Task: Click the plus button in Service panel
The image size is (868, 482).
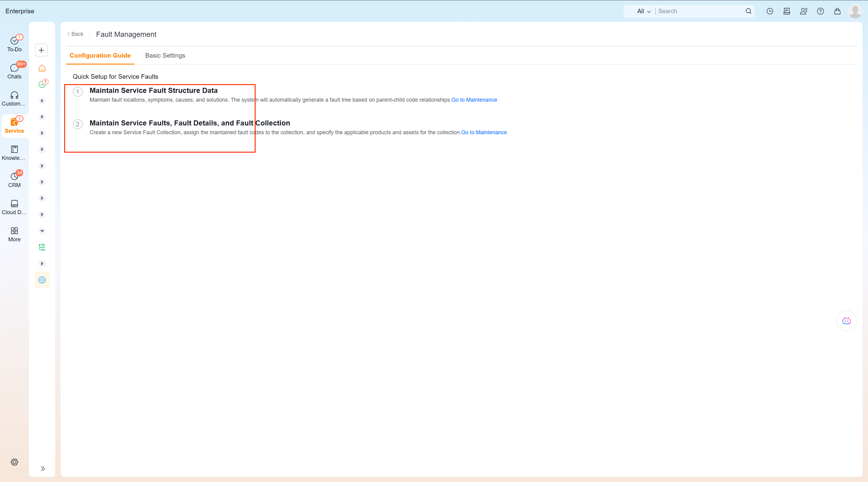Action: (42, 50)
